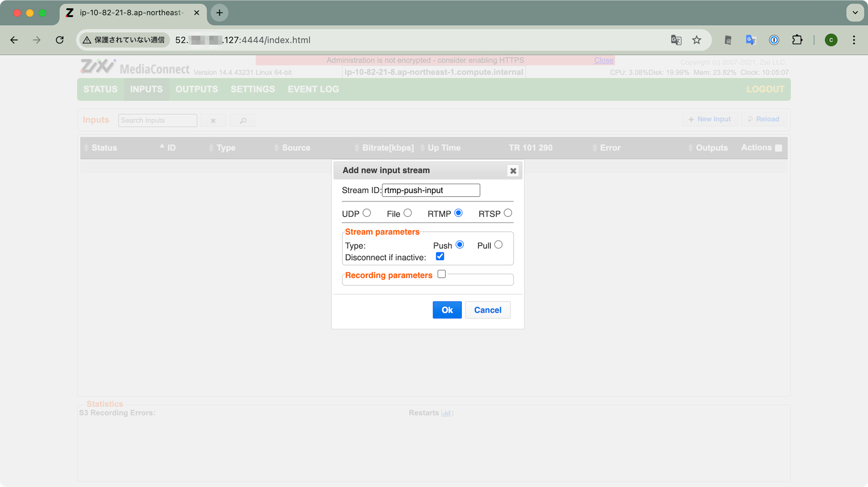Reload the page with browser refresh icon
The height and width of the screenshot is (487, 868).
click(x=60, y=40)
